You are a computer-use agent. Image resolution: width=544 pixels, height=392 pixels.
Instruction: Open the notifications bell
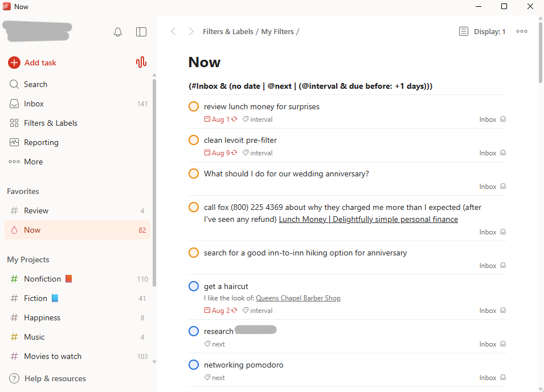coord(118,32)
